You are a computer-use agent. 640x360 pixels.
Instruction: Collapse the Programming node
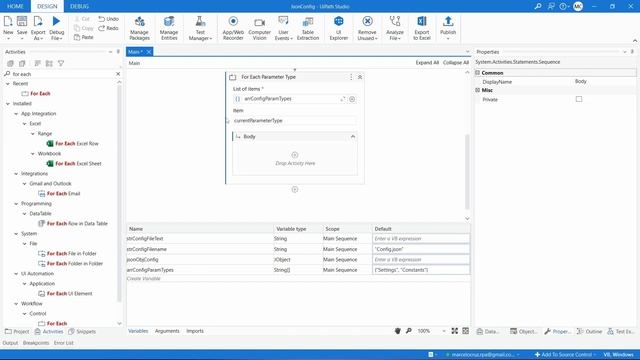point(16,204)
